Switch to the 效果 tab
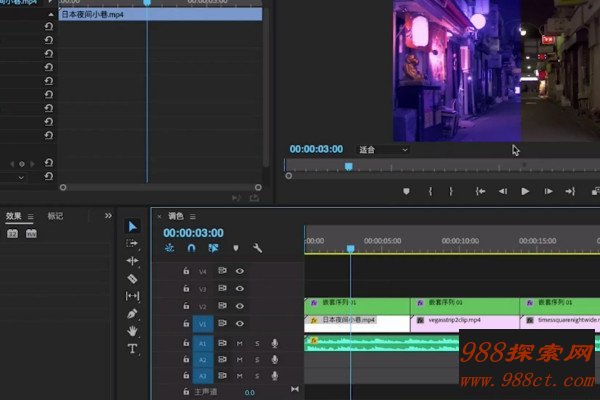 point(14,215)
